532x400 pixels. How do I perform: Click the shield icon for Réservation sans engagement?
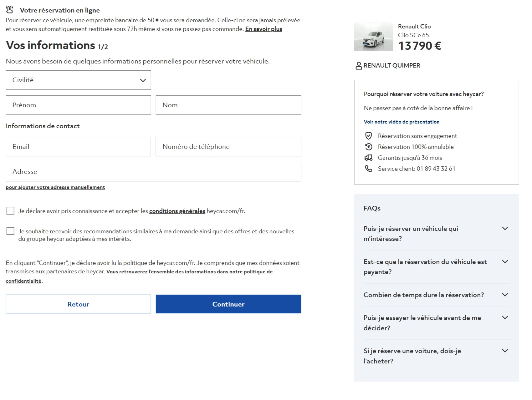pos(369,136)
